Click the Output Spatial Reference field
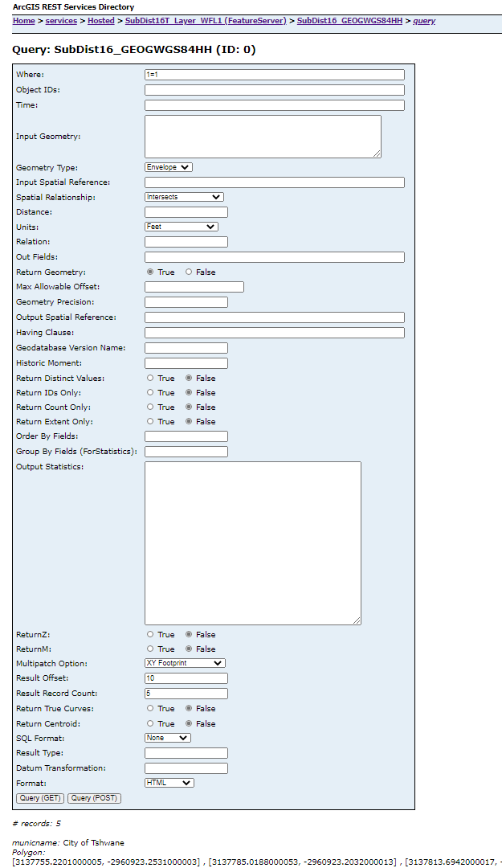This screenshot has width=502, height=868. 275,317
